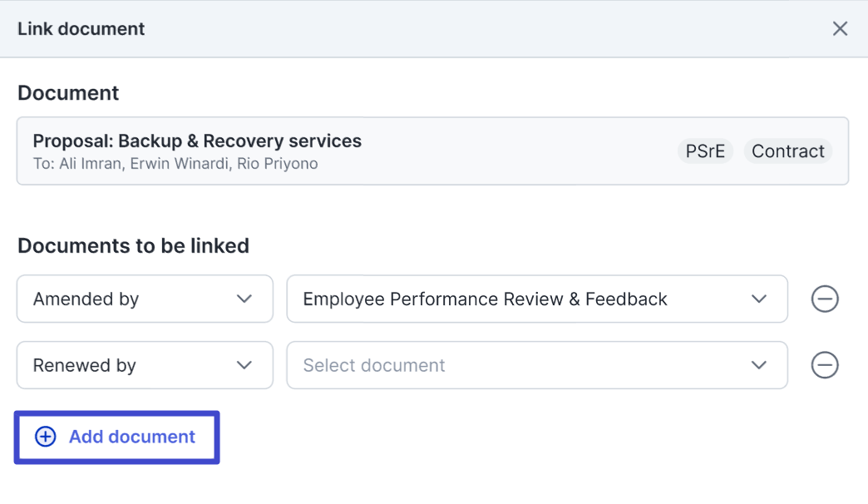The width and height of the screenshot is (868, 504).
Task: Click the chevron in Amended by dropdown
Action: point(244,299)
